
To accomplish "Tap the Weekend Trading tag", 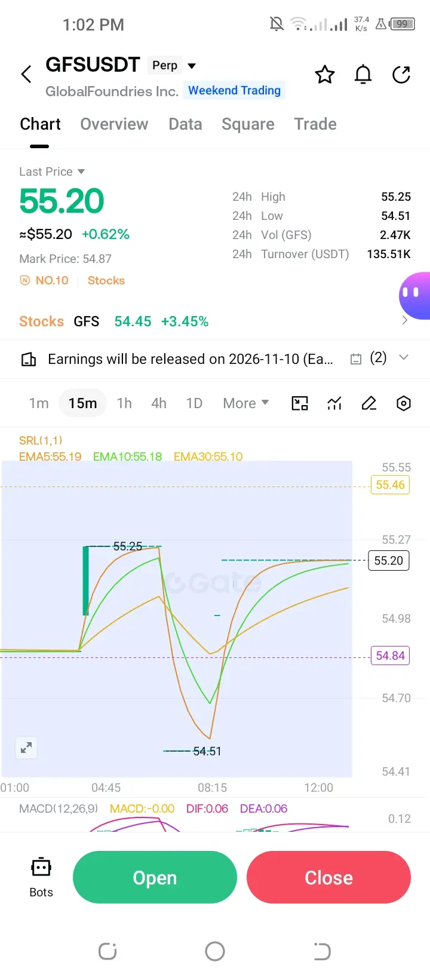I will coord(234,90).
